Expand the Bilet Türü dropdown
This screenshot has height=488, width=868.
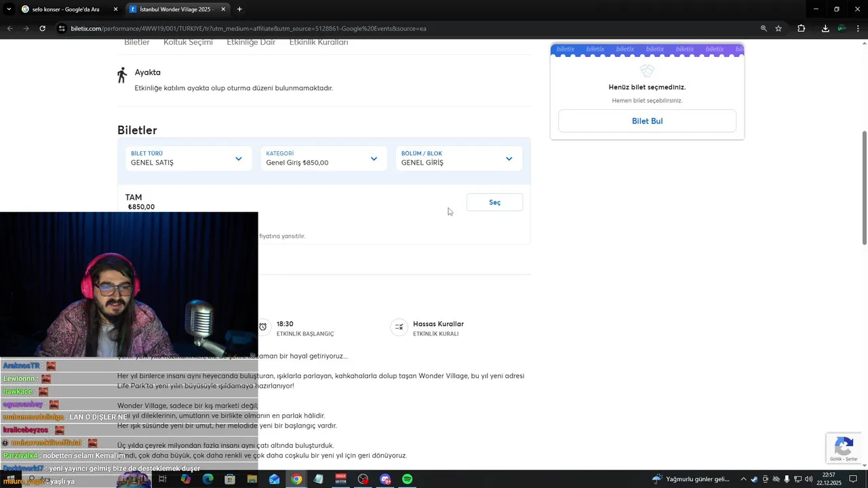coord(188,159)
